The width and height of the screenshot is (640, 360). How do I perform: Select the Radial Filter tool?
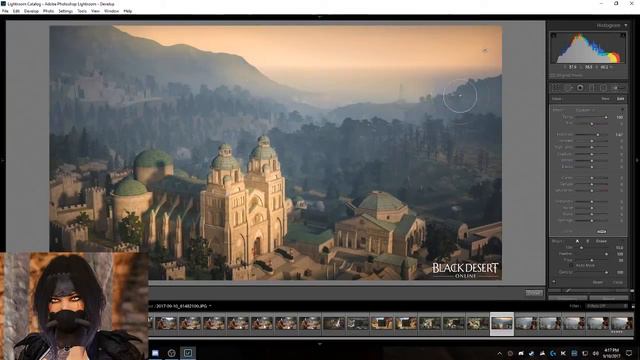(603, 88)
